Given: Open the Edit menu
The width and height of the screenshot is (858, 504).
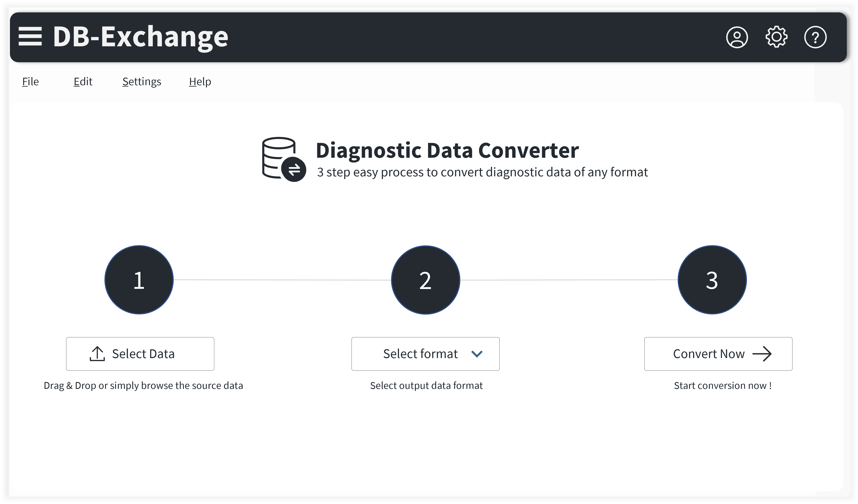Looking at the screenshot, I should coord(83,82).
